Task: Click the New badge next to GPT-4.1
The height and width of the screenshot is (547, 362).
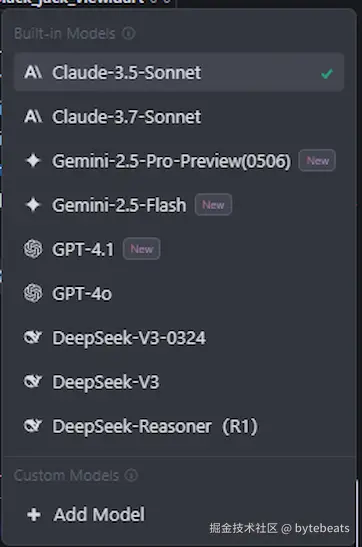Action: [142, 249]
